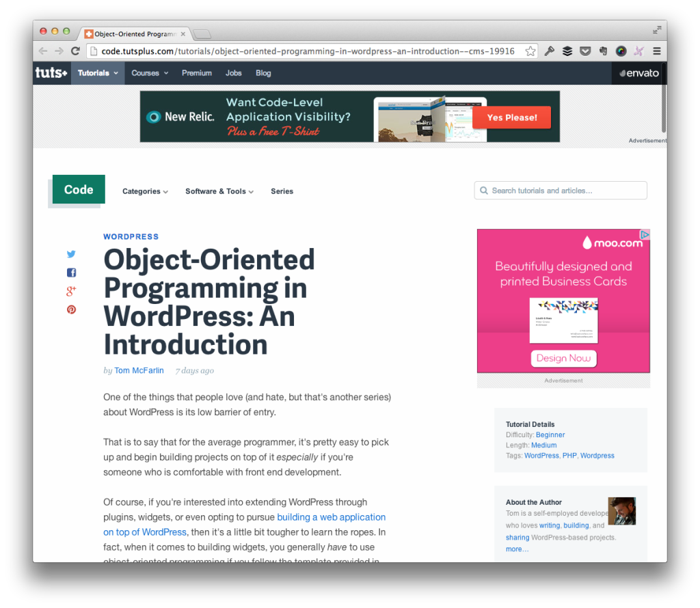Click the author photo thumbnail
This screenshot has height=608, width=700.
click(x=622, y=511)
